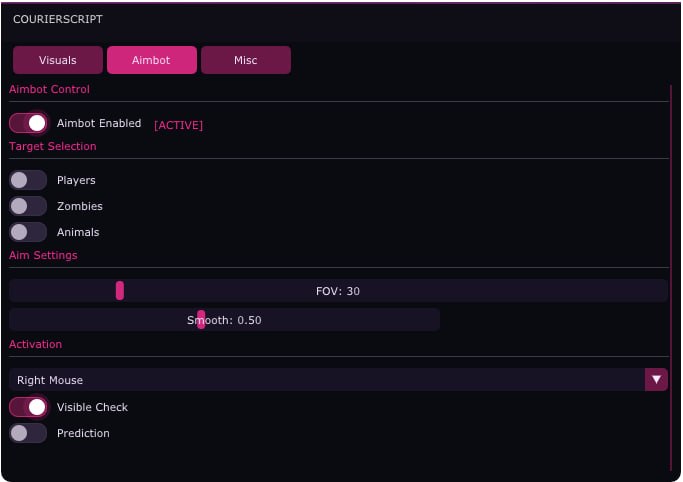Click the vertical scrollbar on the right edge
The width and height of the screenshot is (683, 482).
tap(671, 278)
